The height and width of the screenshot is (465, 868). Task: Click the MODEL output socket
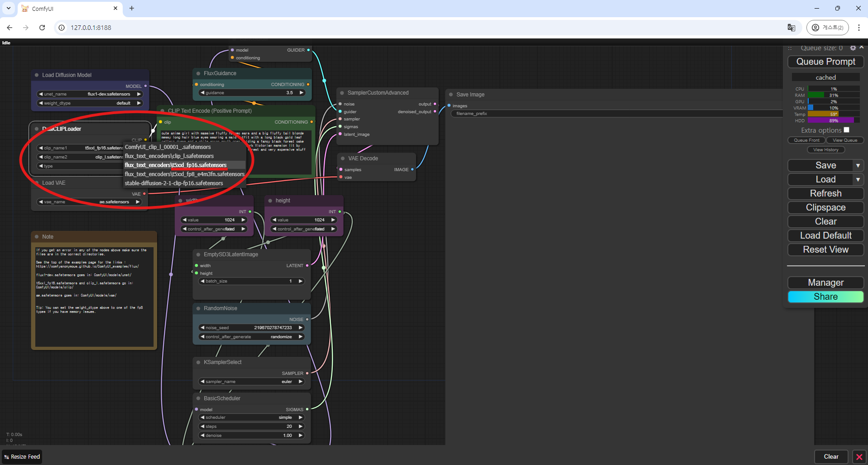pyautogui.click(x=145, y=86)
